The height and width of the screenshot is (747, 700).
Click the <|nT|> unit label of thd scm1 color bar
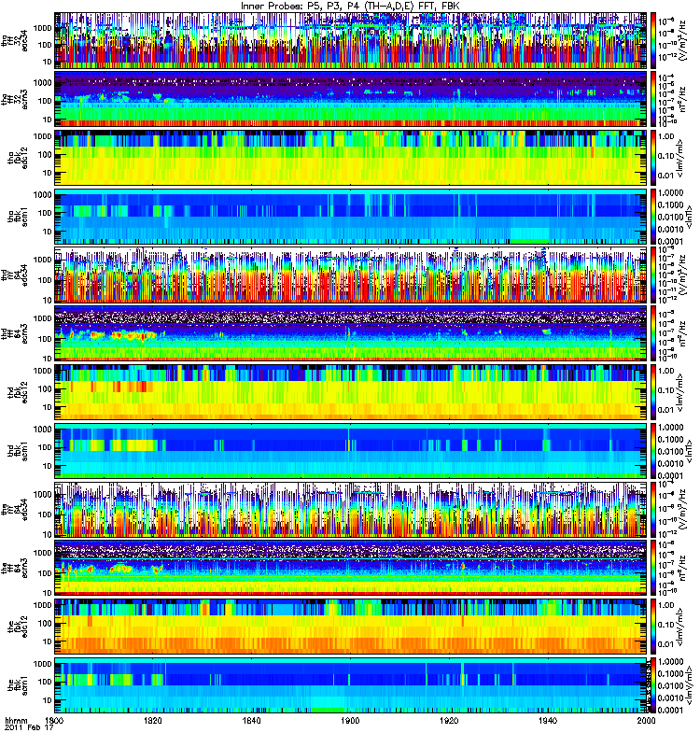point(689,451)
